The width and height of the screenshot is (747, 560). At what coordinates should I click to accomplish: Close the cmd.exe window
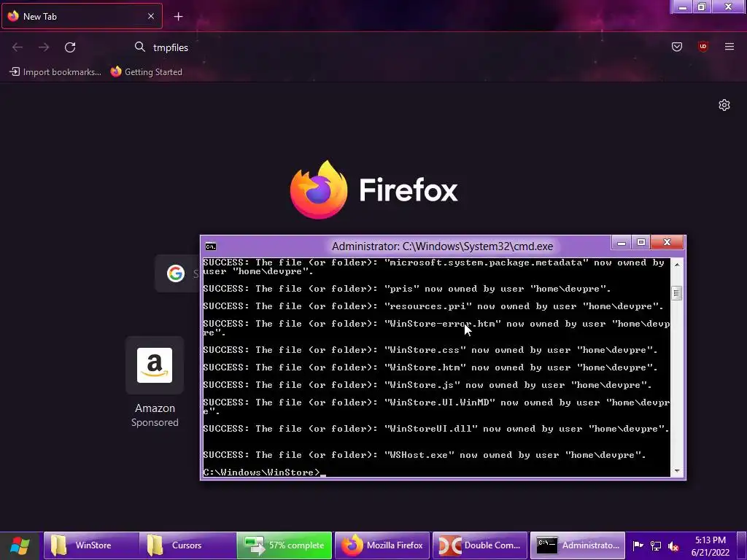pos(667,243)
